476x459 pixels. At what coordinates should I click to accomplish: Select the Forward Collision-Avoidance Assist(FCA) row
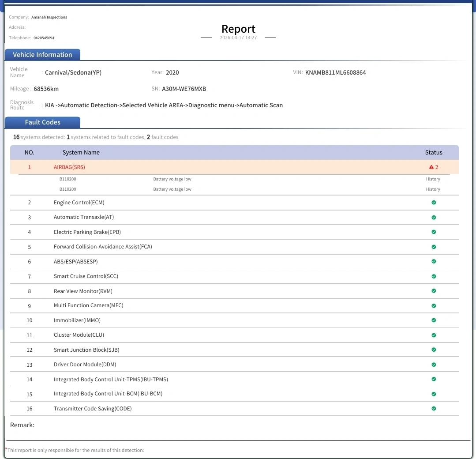103,247
